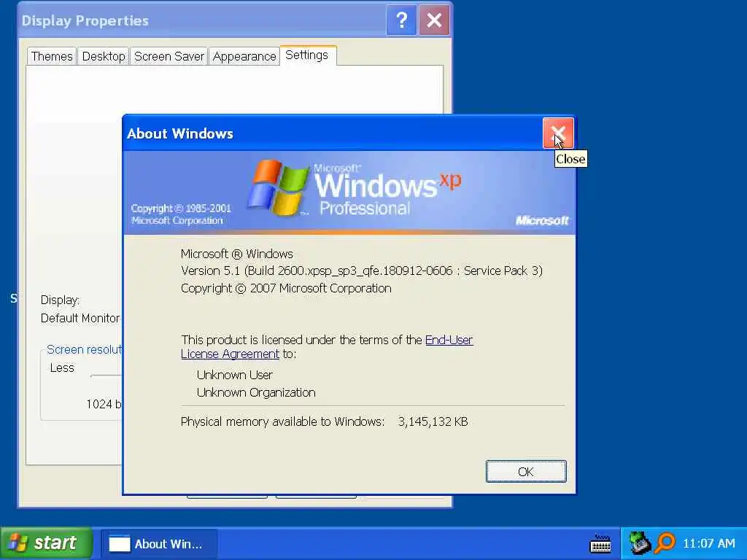This screenshot has height=560, width=747.
Task: Click the safely remove hardware tray icon
Action: point(639,542)
